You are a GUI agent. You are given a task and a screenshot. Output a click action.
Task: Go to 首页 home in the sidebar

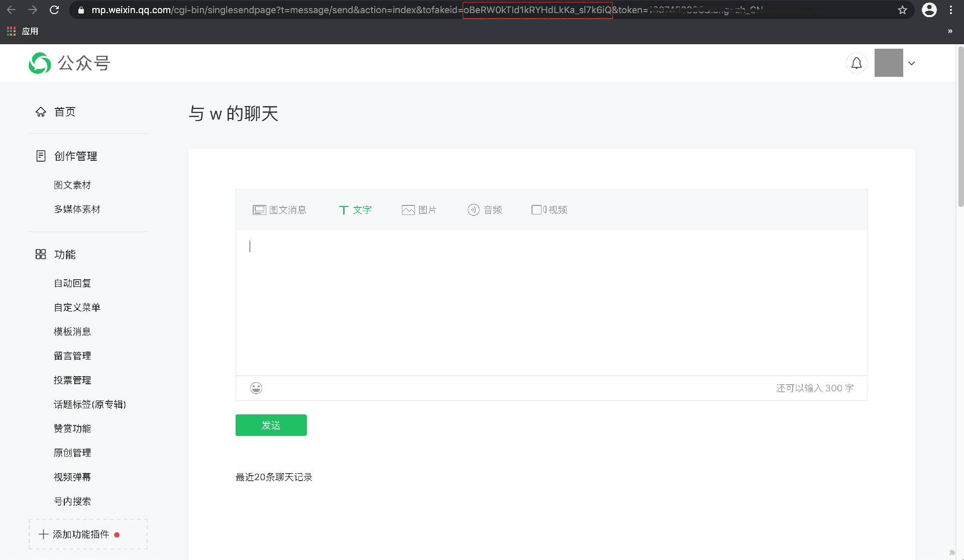(x=65, y=112)
